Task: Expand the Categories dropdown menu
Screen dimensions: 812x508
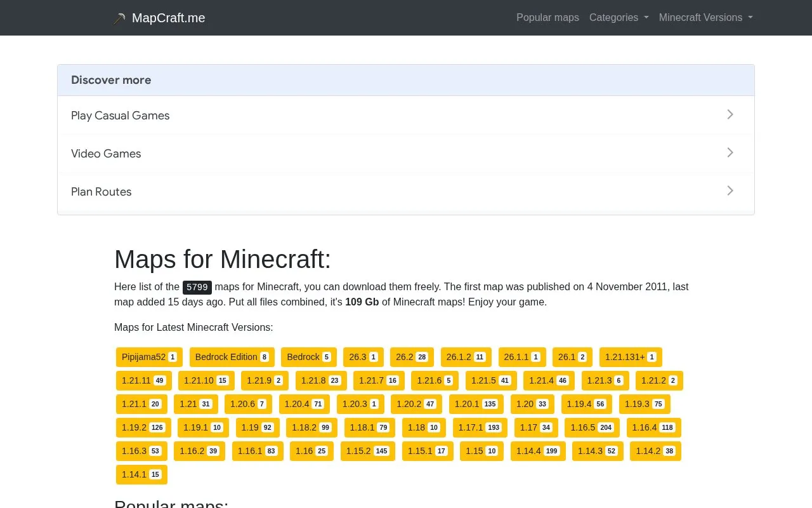Action: (x=619, y=18)
